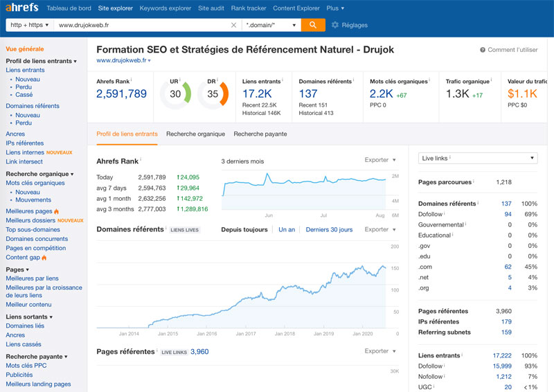This screenshot has width=554, height=392.
Task: Click the gear icon next to Réglages
Action: [335, 25]
